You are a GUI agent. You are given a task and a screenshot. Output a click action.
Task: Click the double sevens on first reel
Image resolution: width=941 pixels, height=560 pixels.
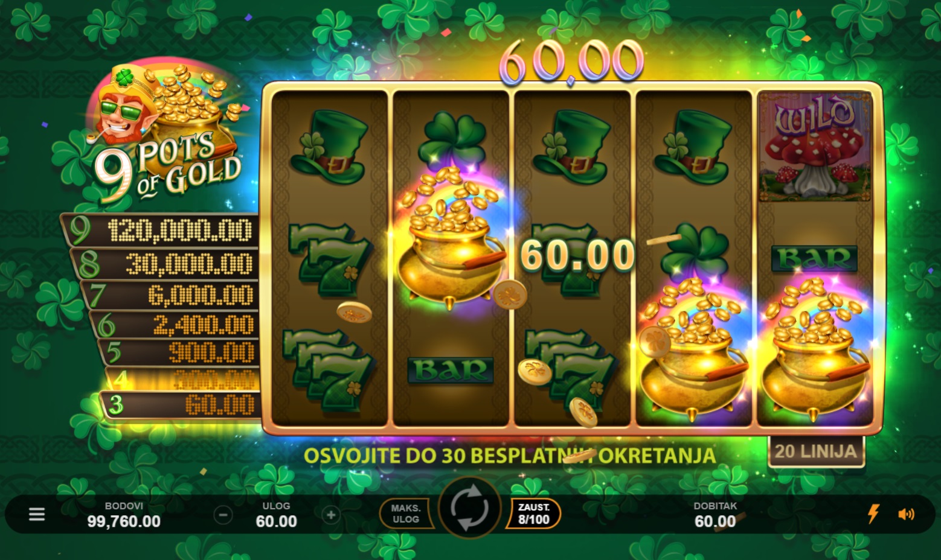point(327,369)
